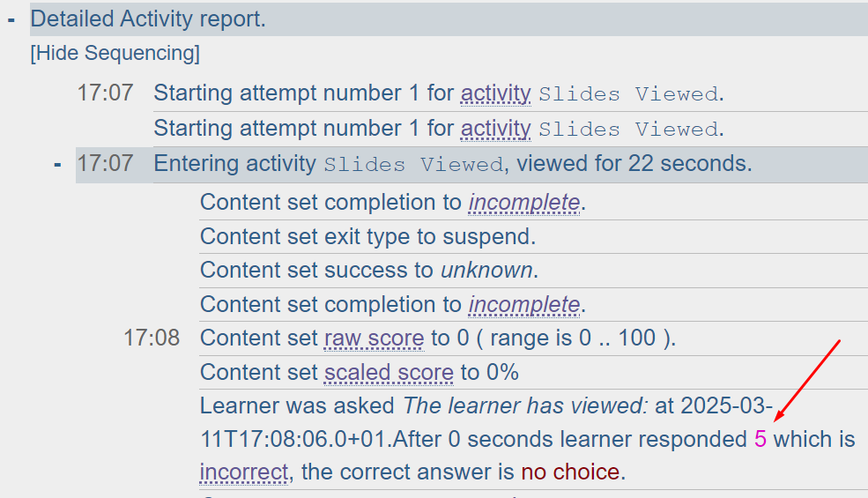Click the 'Content set success to unknown' line
This screenshot has height=498, width=868.
click(369, 271)
